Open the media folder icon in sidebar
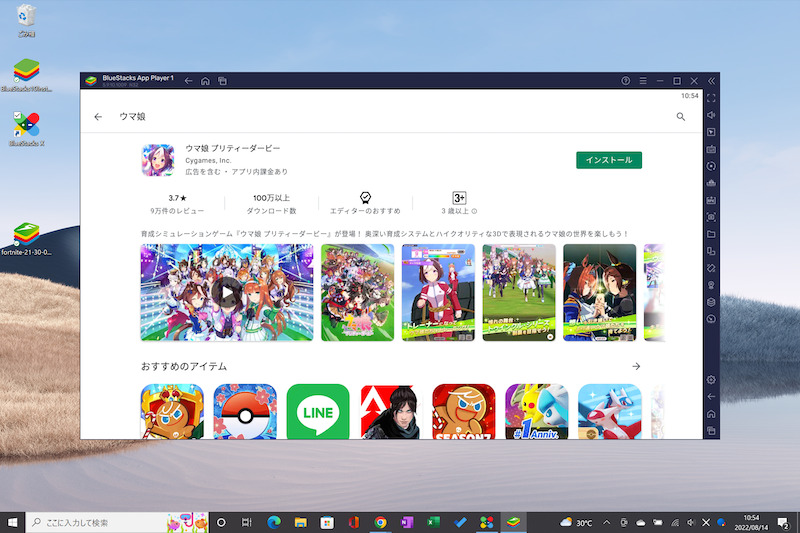800x533 pixels. (711, 234)
